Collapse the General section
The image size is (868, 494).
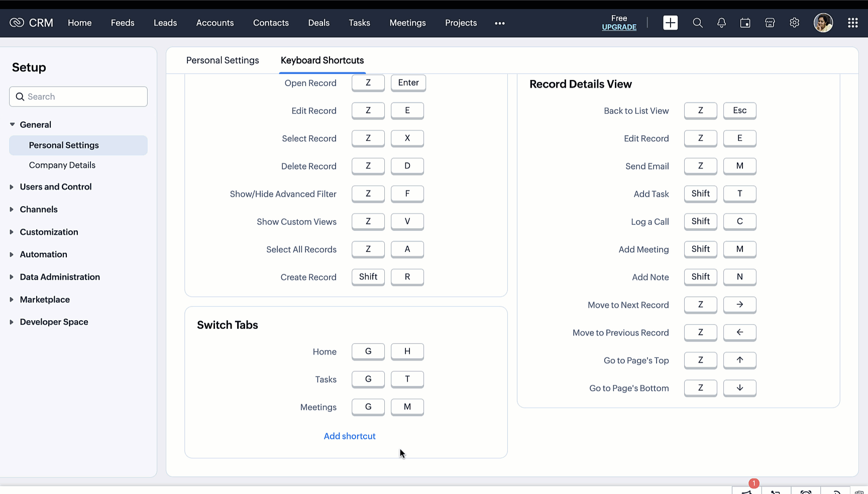(x=35, y=125)
